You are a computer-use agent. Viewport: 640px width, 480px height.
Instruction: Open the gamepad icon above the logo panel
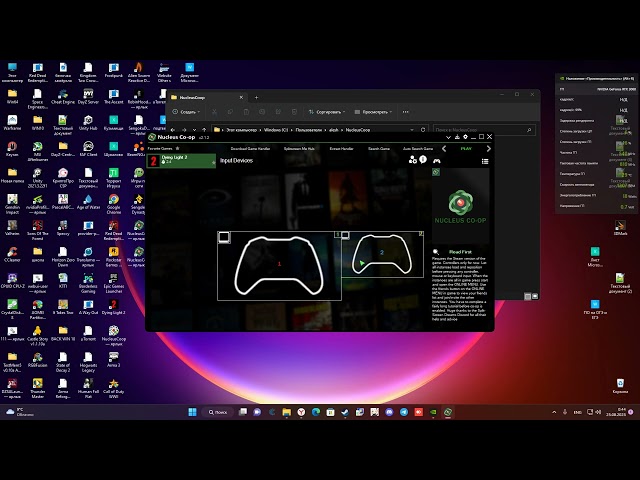point(437,160)
